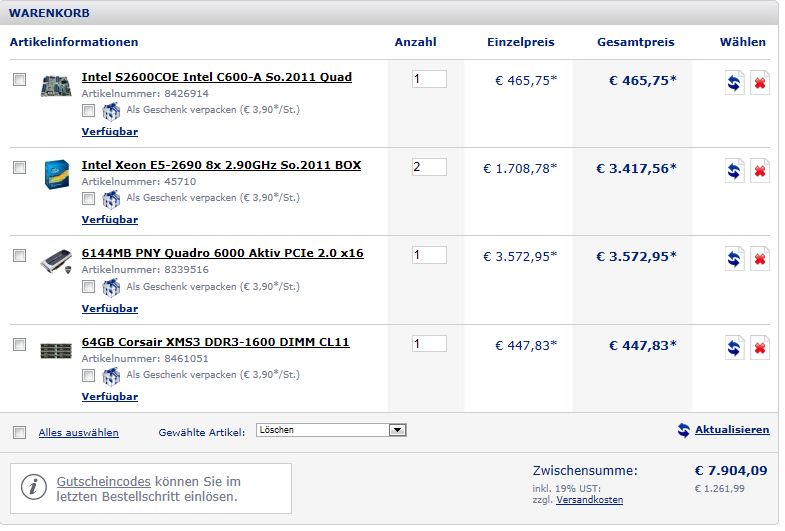The width and height of the screenshot is (785, 531).
Task: Click gift box icon under Intel Xeon
Action: (x=111, y=199)
